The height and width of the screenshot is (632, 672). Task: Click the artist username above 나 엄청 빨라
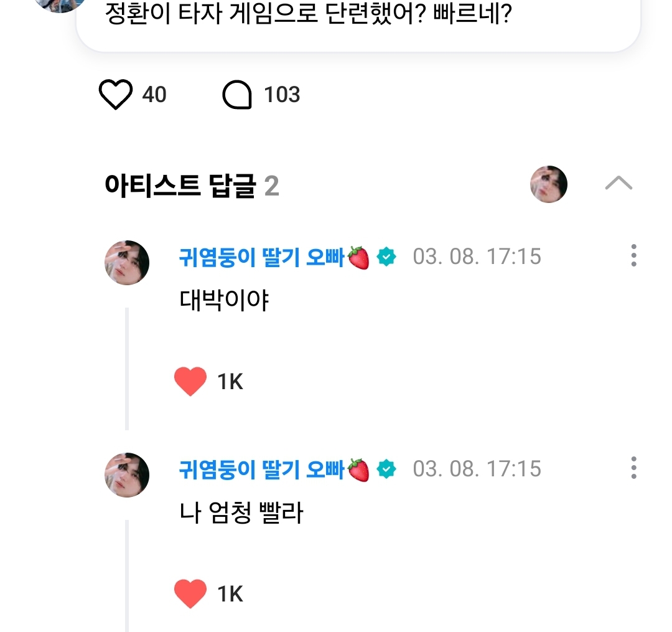261,468
